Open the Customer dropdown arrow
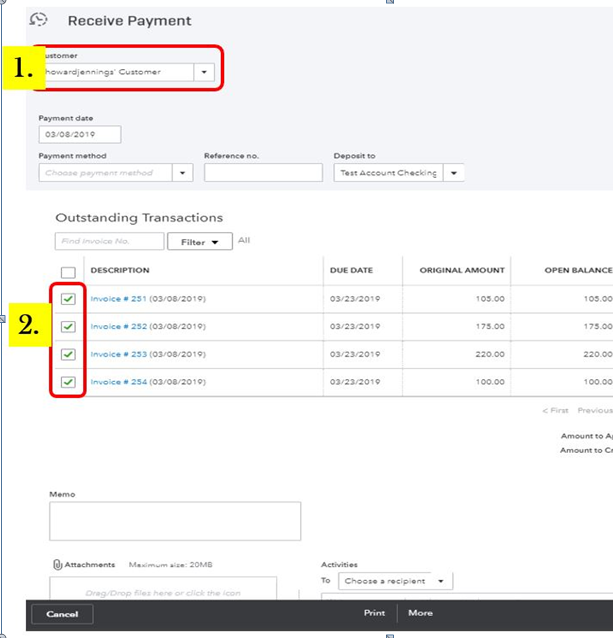Screen dimensions: 613x638 (204, 72)
